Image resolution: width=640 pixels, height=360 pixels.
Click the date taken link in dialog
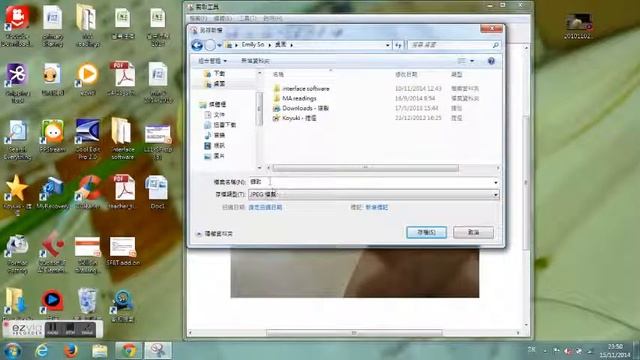265,207
